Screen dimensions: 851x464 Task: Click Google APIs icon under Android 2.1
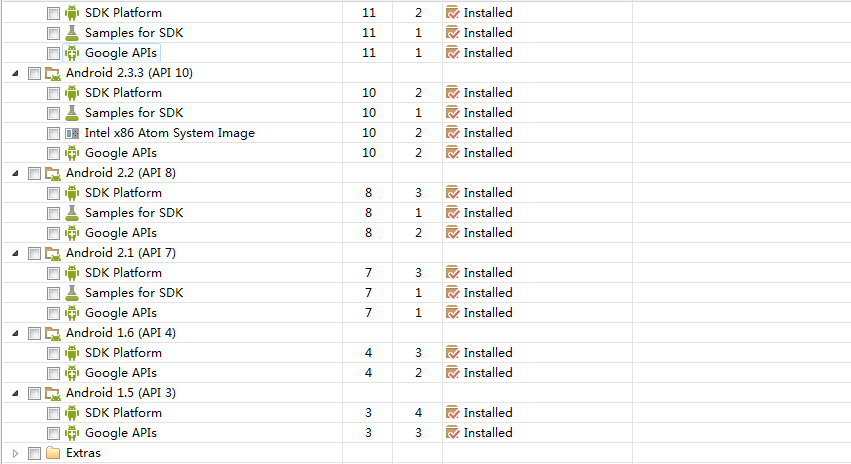pos(72,313)
